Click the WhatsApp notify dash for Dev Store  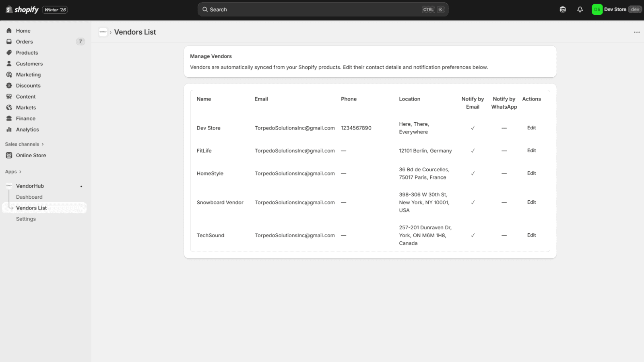[504, 128]
